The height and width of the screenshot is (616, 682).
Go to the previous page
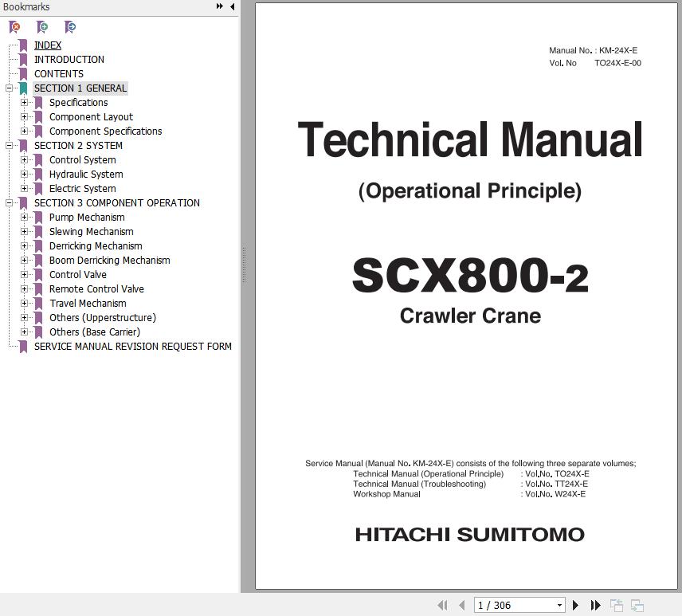[462, 605]
